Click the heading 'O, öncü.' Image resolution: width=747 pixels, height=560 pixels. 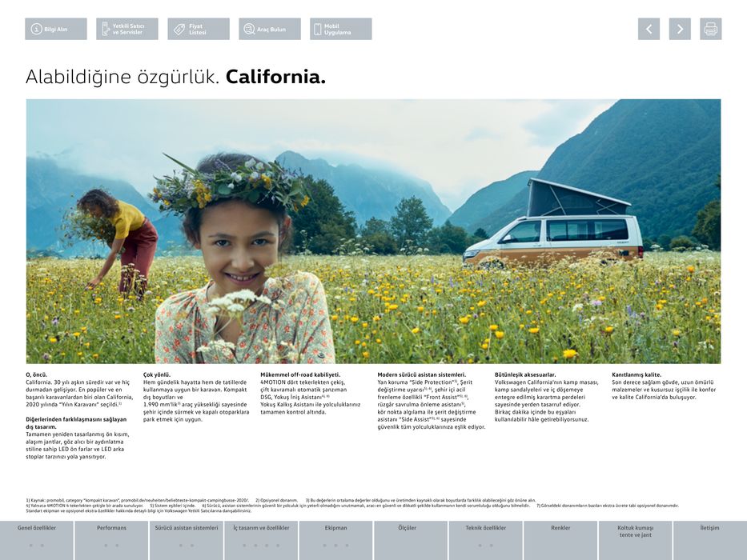[x=36, y=374]
